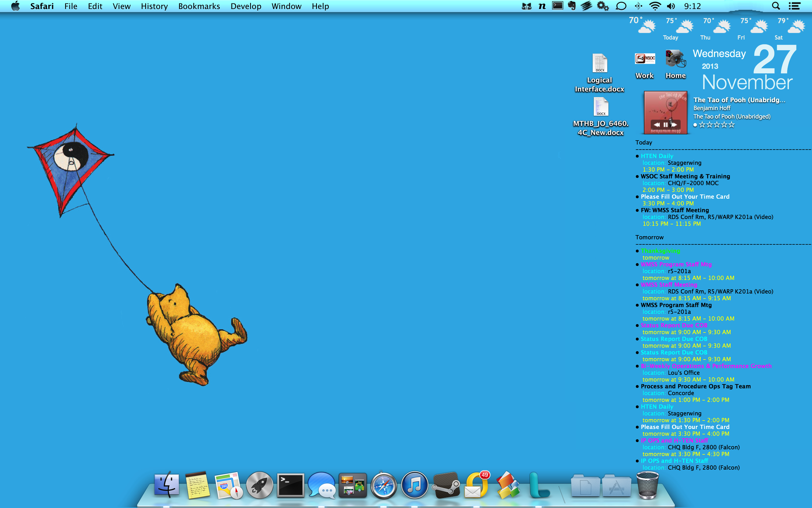Image resolution: width=812 pixels, height=508 pixels.
Task: Click the 'WSOC Staff Meeting & Training' event
Action: (685, 176)
